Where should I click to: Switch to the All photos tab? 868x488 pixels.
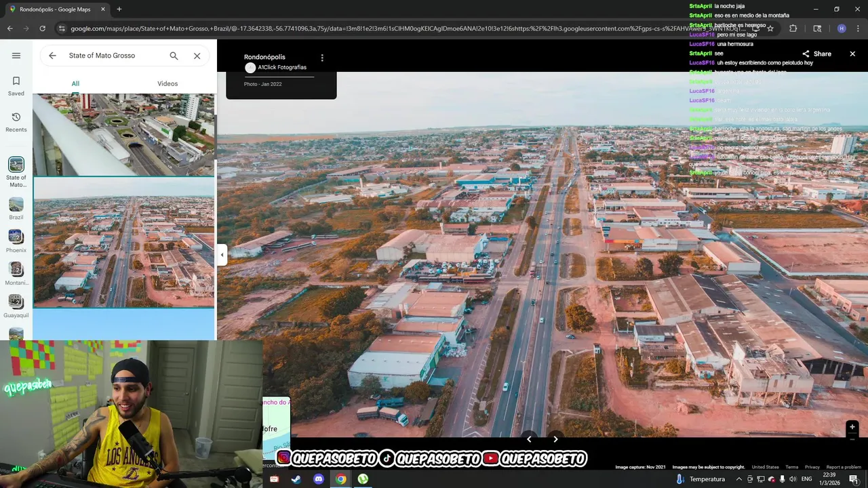pyautogui.click(x=75, y=83)
